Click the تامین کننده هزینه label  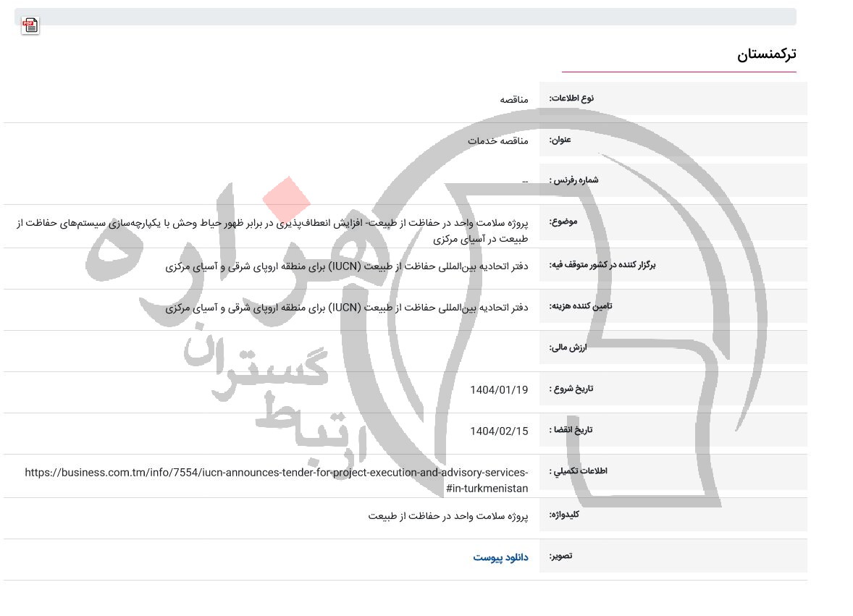tap(580, 306)
